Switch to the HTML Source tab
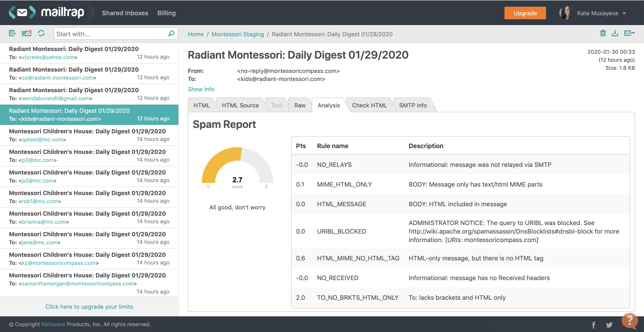 pos(240,105)
